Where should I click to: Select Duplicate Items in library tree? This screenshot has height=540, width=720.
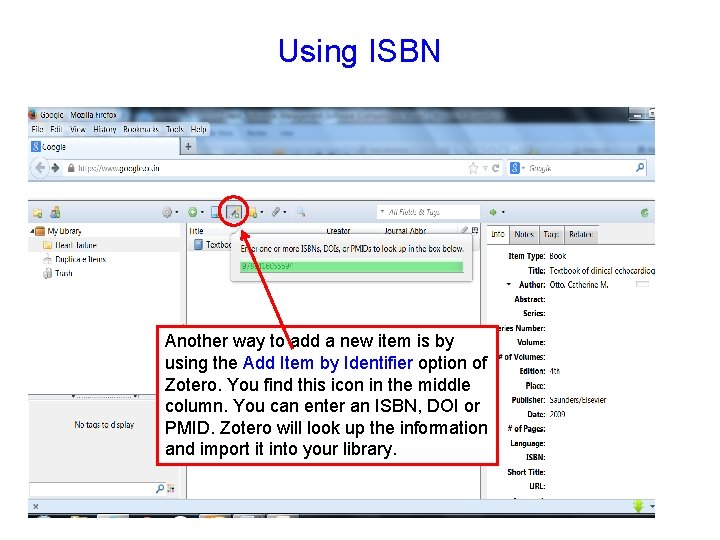(x=80, y=259)
